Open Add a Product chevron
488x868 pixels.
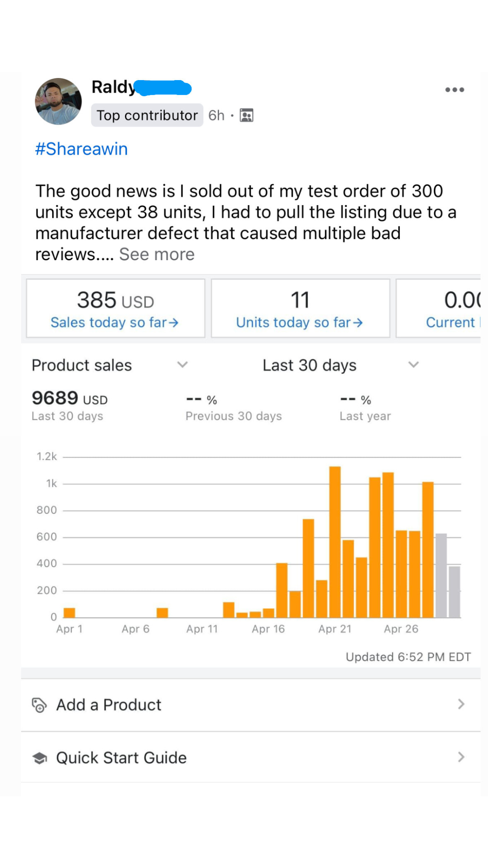(461, 704)
